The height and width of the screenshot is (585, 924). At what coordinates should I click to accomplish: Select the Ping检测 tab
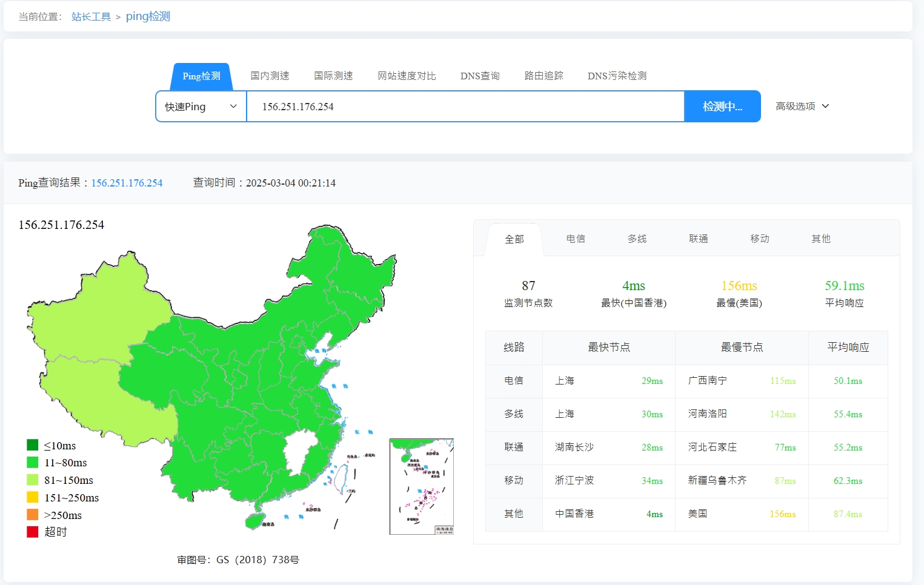pos(201,76)
